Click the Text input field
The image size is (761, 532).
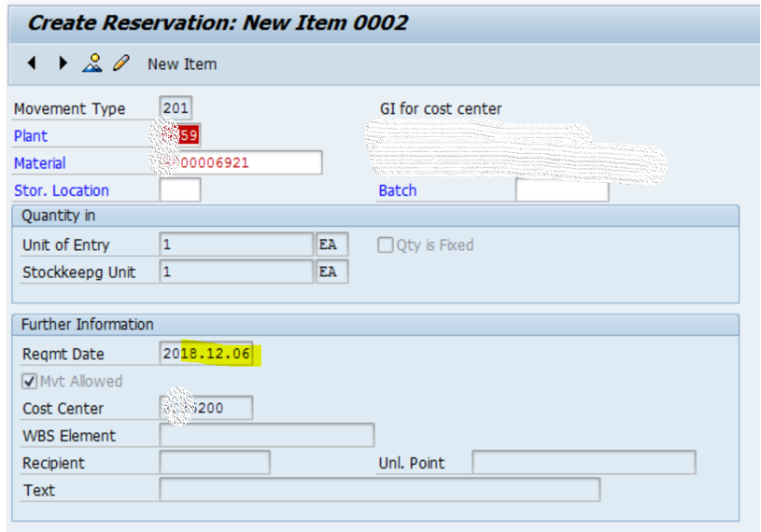(380, 490)
